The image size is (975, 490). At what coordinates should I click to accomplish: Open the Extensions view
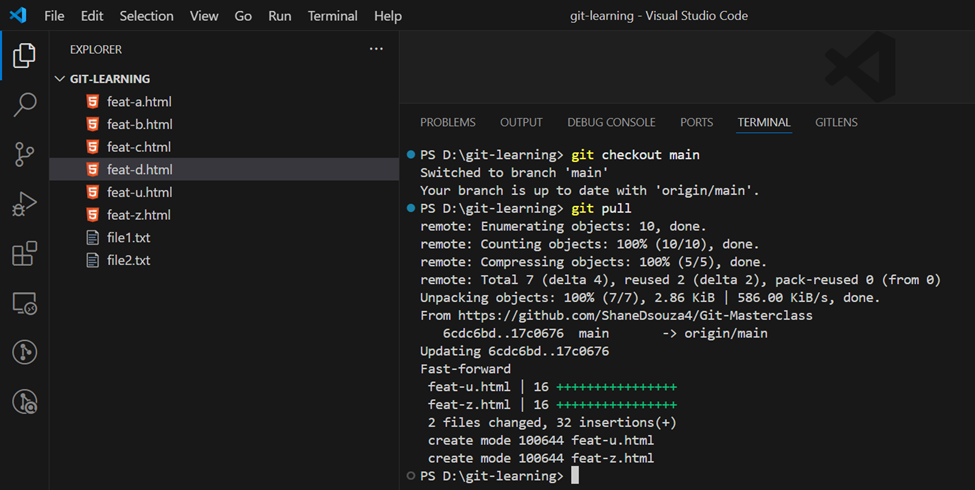pos(24,253)
